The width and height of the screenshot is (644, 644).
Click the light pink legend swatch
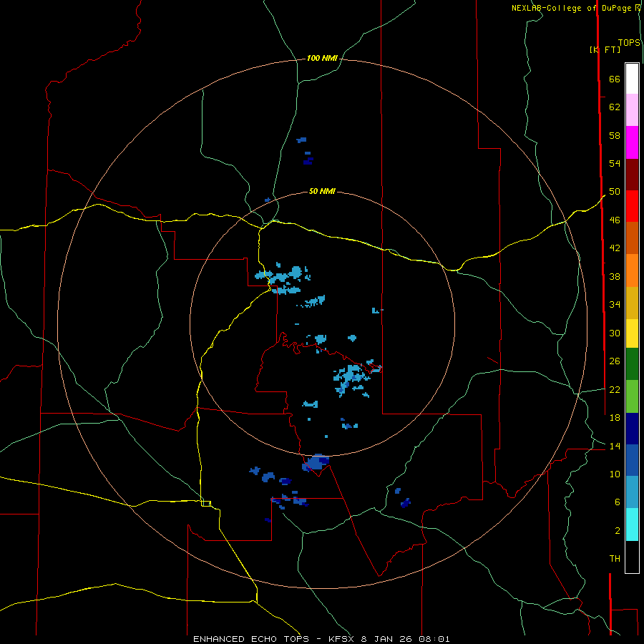pos(632,110)
